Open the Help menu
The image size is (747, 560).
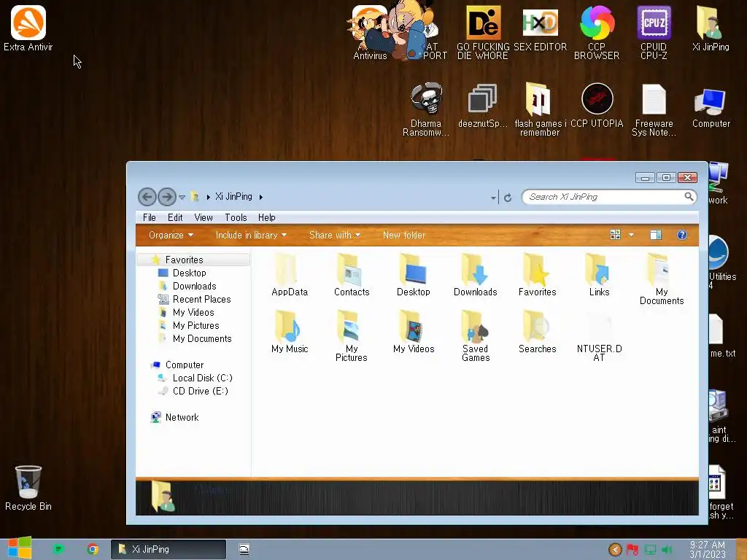267,217
